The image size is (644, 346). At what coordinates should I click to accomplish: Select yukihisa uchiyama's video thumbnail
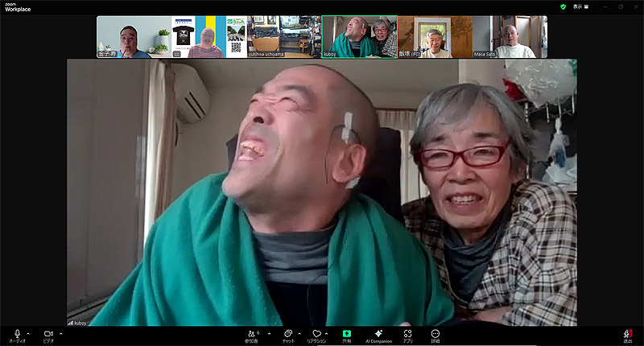coord(284,37)
